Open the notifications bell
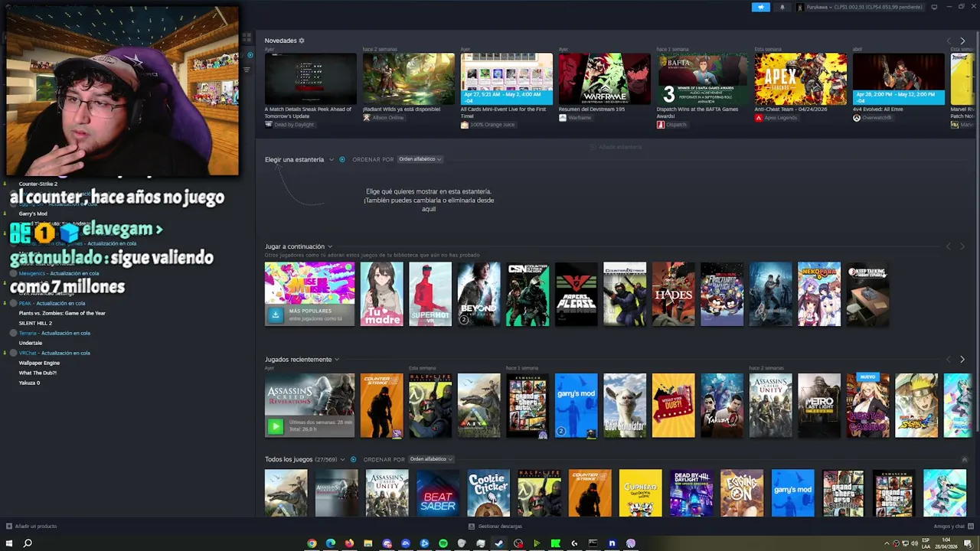This screenshot has width=980, height=551. click(782, 7)
